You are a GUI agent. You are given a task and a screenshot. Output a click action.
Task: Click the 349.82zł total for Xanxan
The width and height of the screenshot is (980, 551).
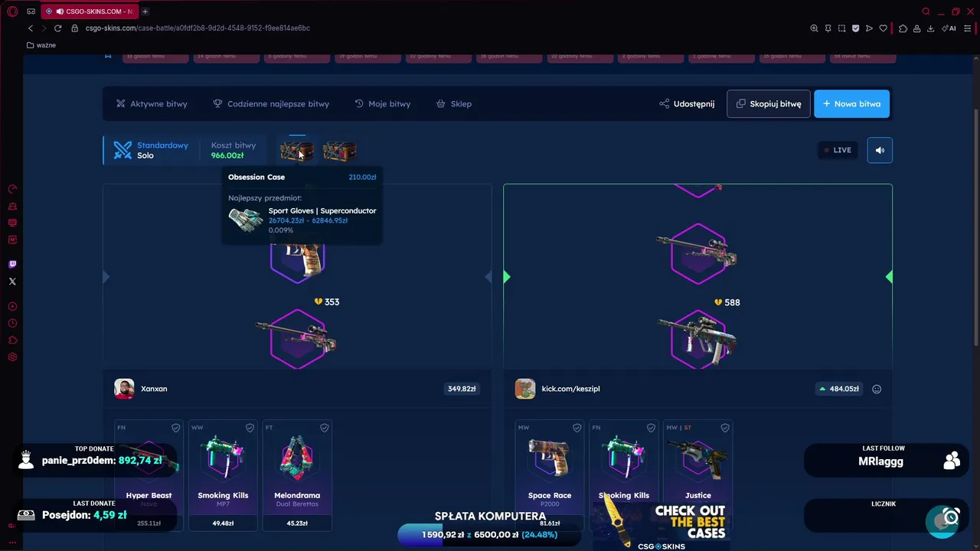462,389
